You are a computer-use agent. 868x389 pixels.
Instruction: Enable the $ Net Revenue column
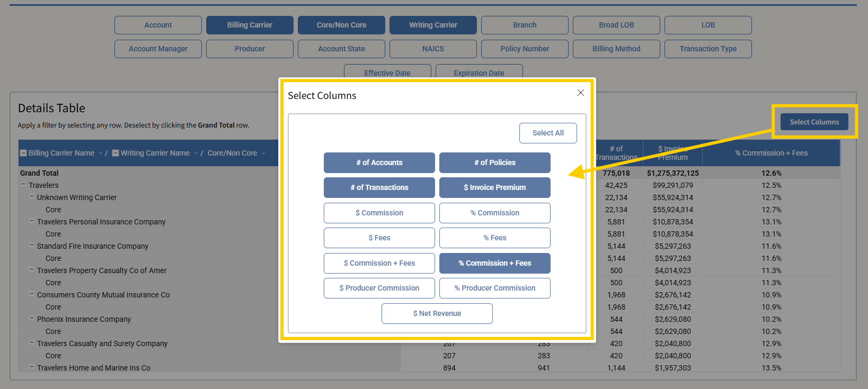437,313
